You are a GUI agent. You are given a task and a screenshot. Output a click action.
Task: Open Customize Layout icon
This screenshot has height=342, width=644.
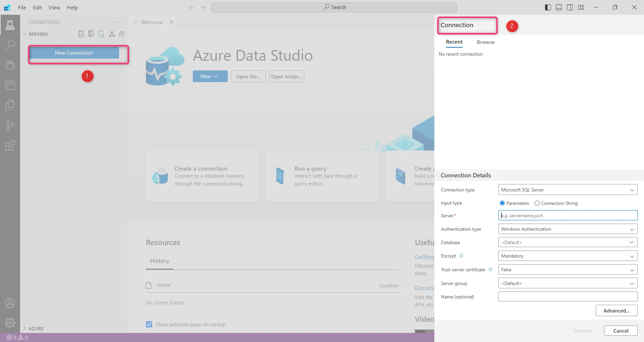(x=581, y=7)
